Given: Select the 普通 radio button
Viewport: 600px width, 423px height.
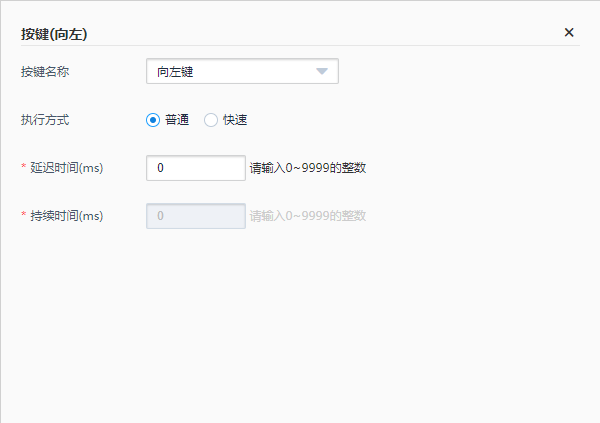Looking at the screenshot, I should pos(153,120).
